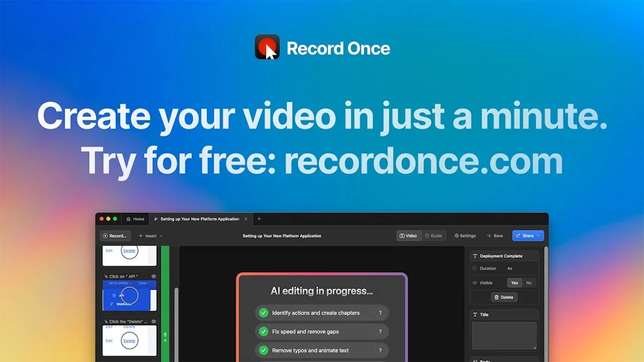This screenshot has height=362, width=644.
Task: Click the centered project title in toolbar
Action: [282, 236]
